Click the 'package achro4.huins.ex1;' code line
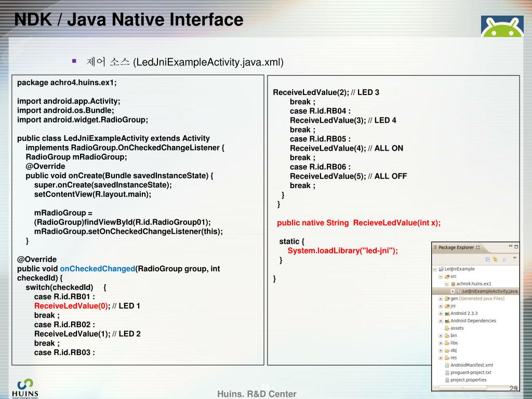The width and height of the screenshot is (532, 399). [67, 83]
